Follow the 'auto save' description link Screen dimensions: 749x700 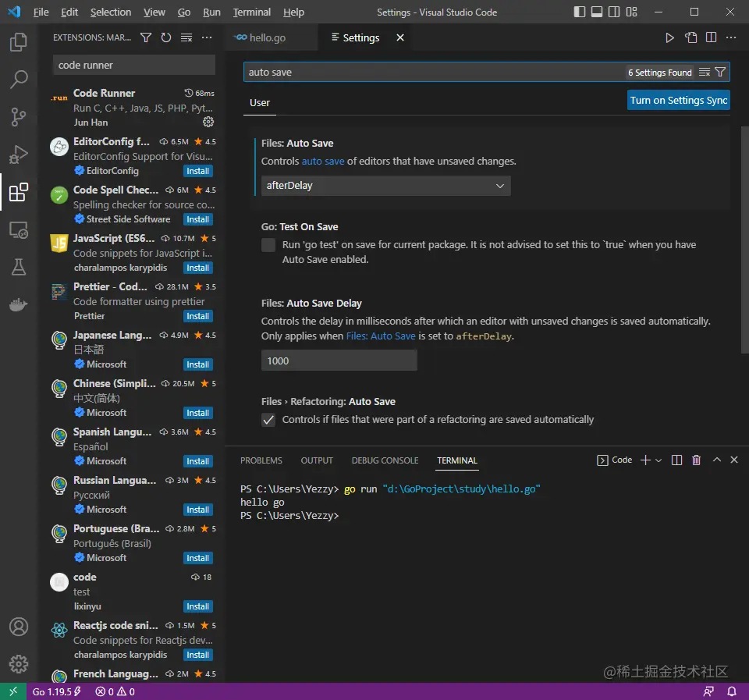(323, 161)
